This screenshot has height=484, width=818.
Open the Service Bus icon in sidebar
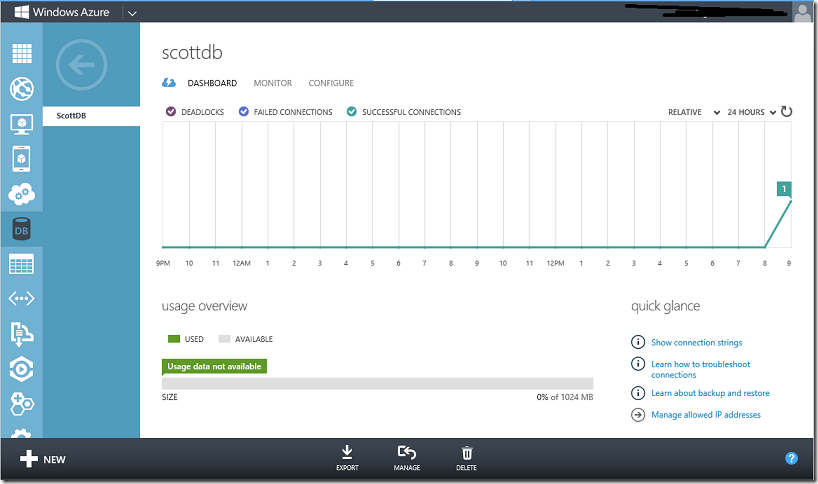pos(21,334)
